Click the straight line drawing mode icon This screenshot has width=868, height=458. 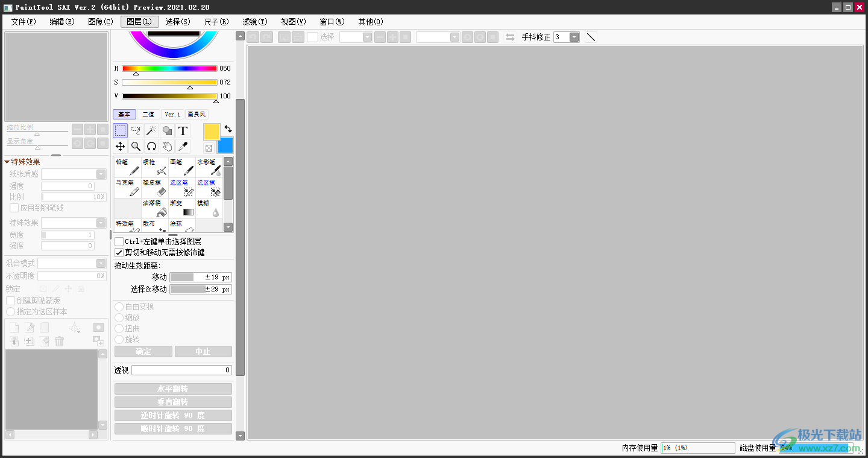[591, 37]
